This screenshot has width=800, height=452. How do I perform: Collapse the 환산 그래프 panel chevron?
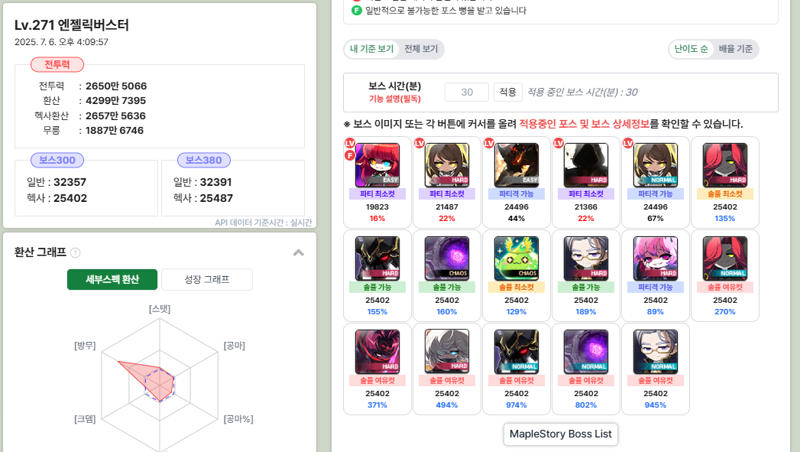[x=298, y=253]
